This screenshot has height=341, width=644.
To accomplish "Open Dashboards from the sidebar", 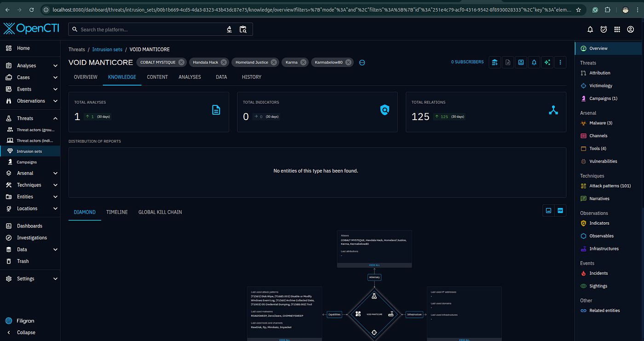I will (30, 226).
